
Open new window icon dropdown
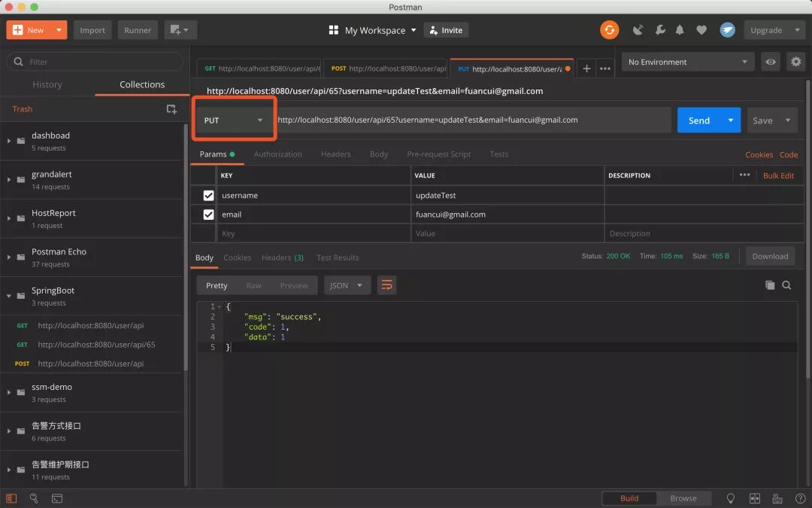coord(180,30)
